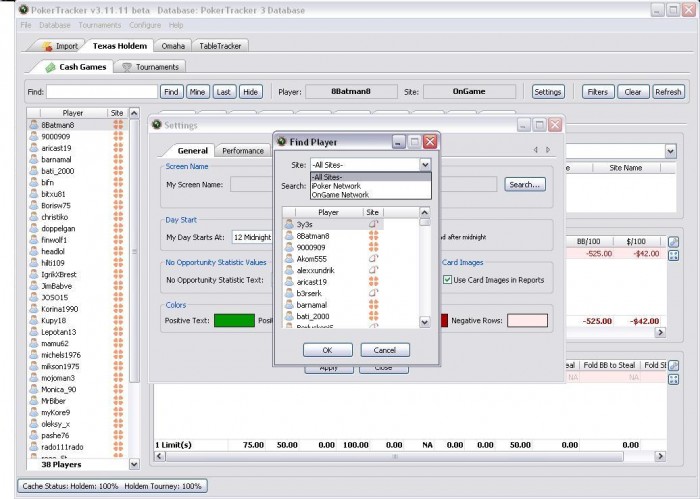This screenshot has height=499, width=700.
Task: Click OK in Find Player dialog
Action: pyautogui.click(x=327, y=350)
